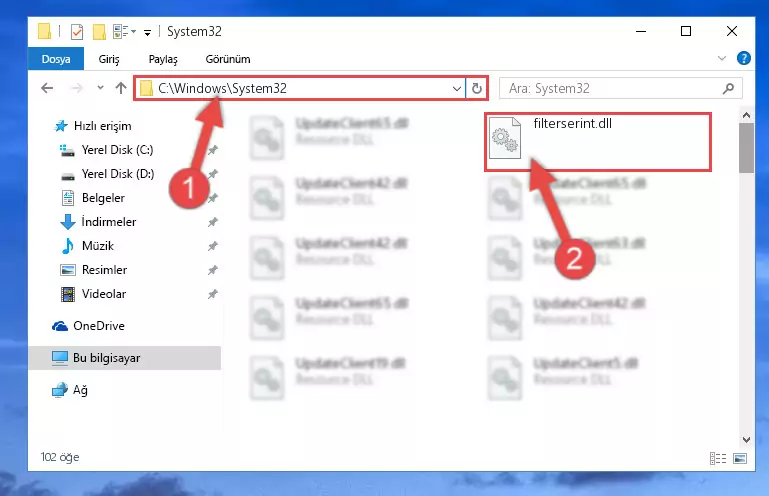Screen dimensions: 769x496
Task: Switch to details view icon in status bar
Action: coord(718,458)
